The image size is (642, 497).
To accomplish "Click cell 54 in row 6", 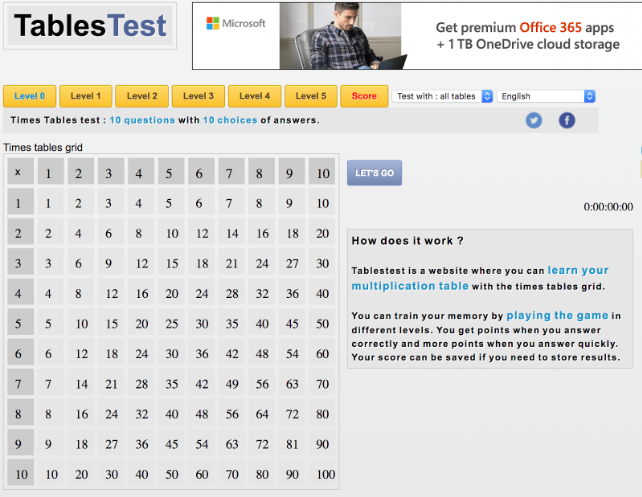I will point(292,352).
